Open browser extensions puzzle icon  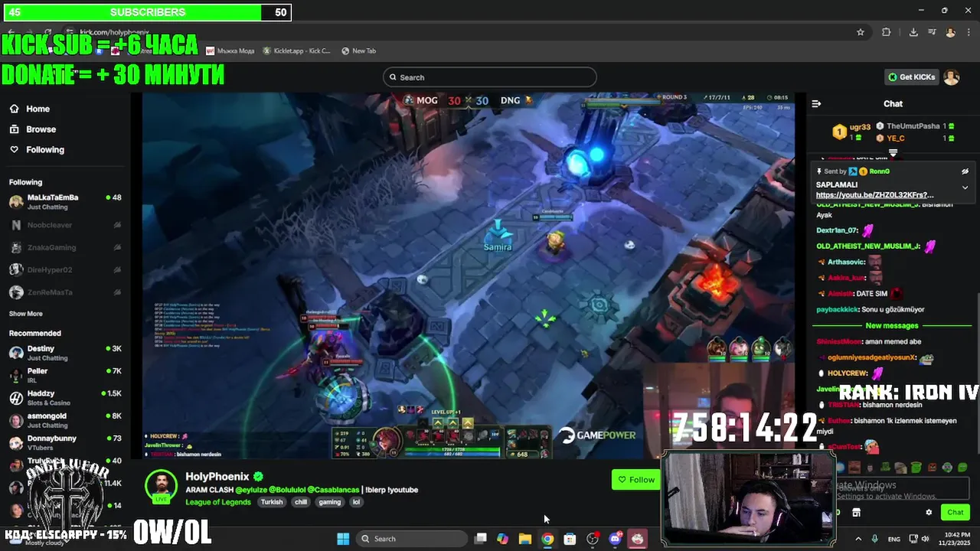click(x=886, y=32)
